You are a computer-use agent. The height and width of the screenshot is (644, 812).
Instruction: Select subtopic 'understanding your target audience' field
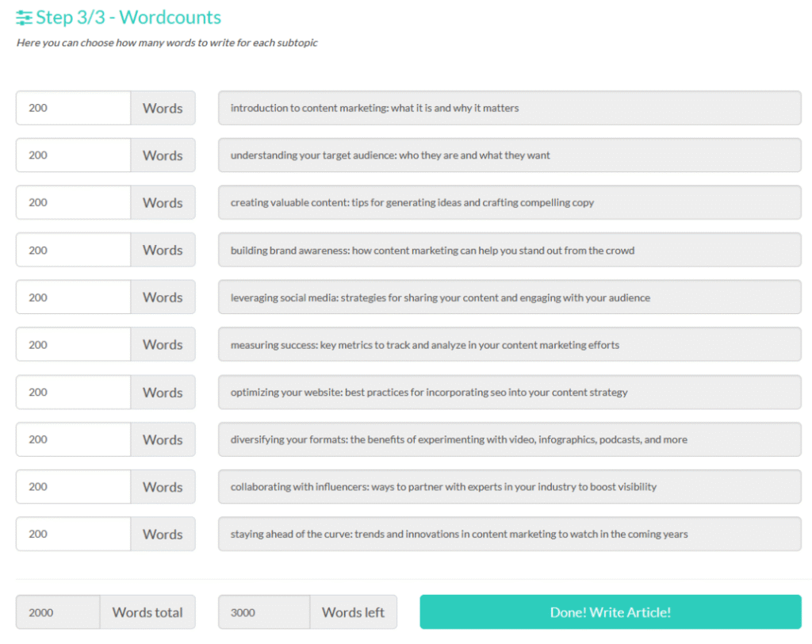pos(510,155)
